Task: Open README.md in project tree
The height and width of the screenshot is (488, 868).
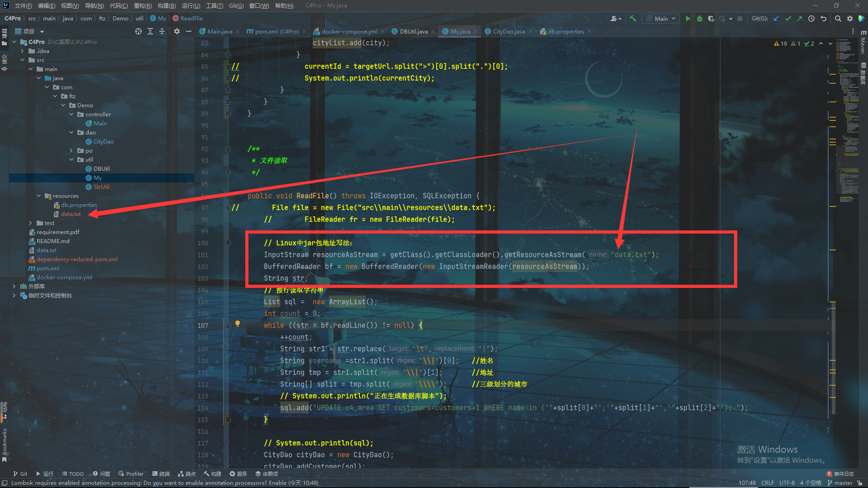Action: [53, 241]
